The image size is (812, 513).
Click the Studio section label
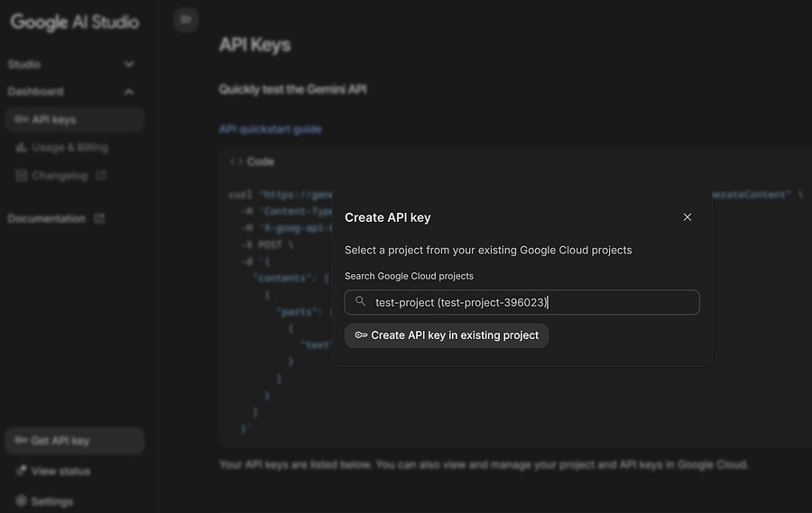pyautogui.click(x=23, y=64)
